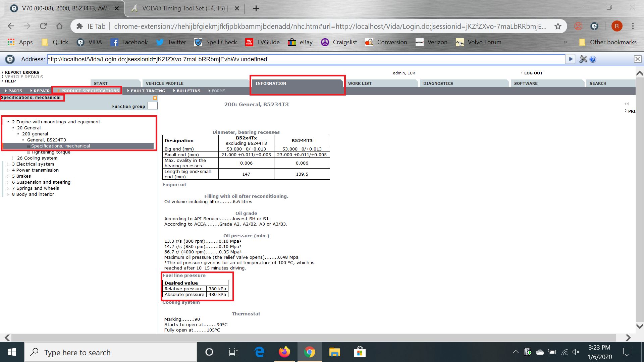The image size is (644, 362).
Task: Collapse 2 Engine with mountings node
Action: pos(8,122)
